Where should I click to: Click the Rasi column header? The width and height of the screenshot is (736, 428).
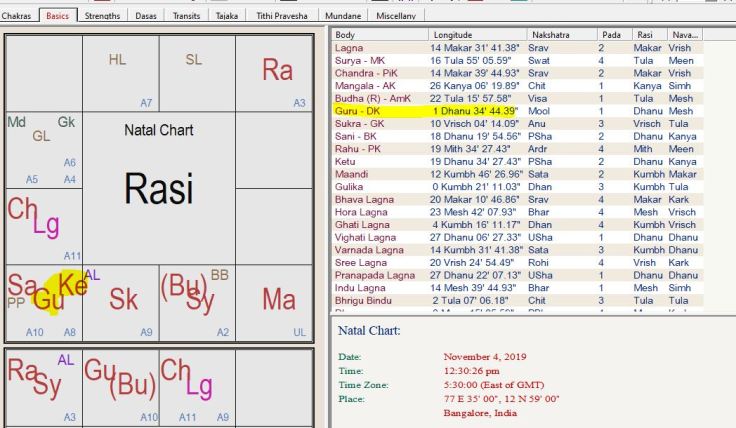[649, 35]
